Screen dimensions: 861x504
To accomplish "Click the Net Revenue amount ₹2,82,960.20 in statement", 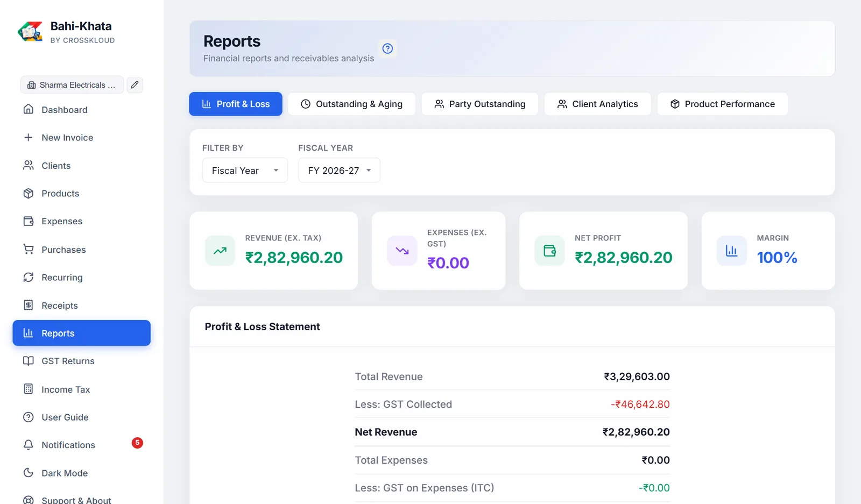I will pos(636,432).
